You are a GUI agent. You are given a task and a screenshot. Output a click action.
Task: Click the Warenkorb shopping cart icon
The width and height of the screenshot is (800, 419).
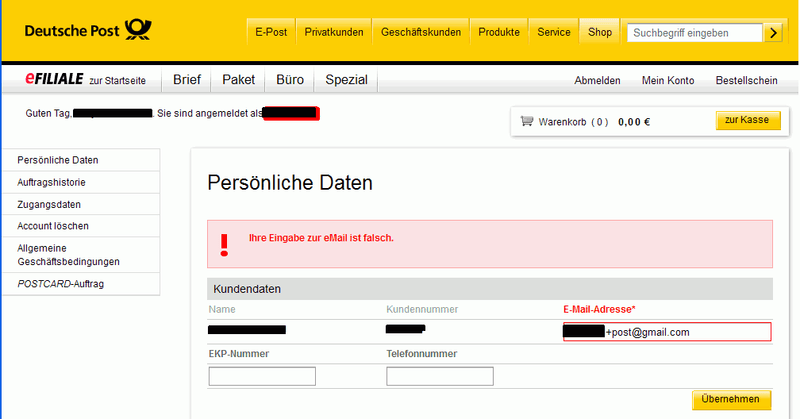[527, 121]
